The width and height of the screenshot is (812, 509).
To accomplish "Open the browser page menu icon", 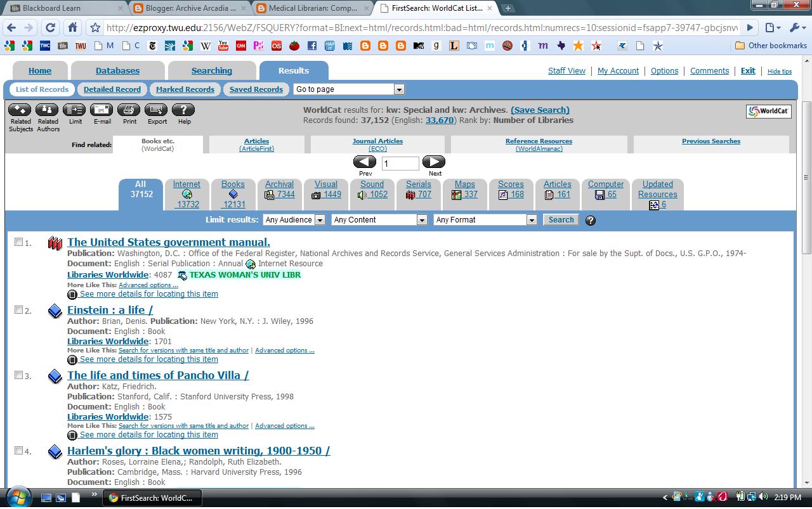I will point(772,27).
